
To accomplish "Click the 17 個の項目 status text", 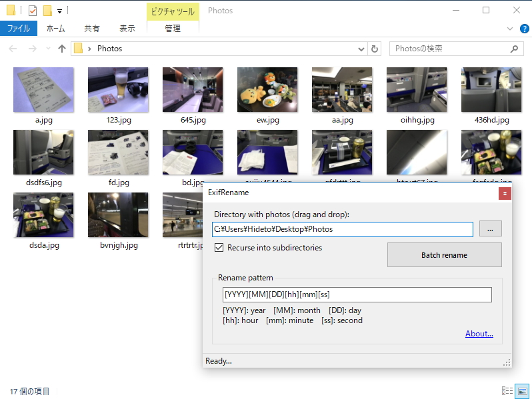I will [x=29, y=392].
